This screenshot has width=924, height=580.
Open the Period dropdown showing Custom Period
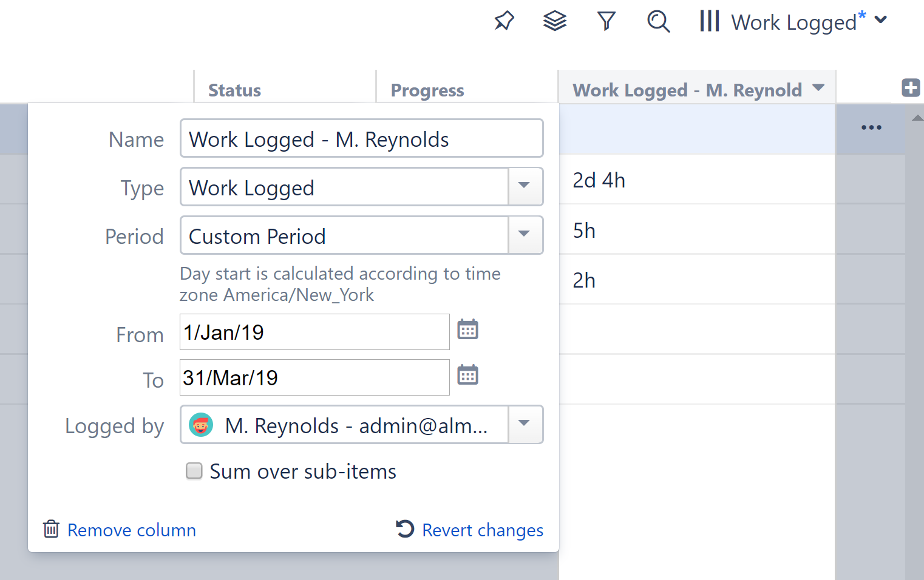[524, 235]
